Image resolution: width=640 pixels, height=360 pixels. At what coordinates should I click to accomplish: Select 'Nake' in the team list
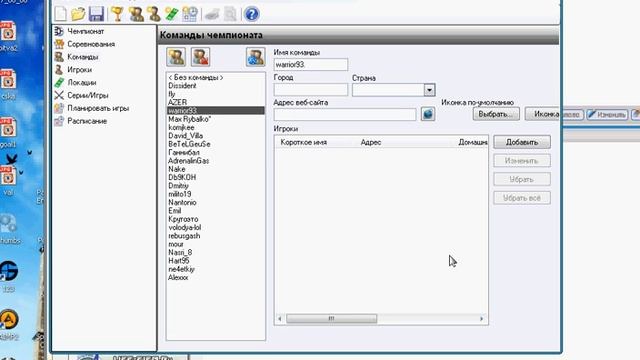click(177, 169)
